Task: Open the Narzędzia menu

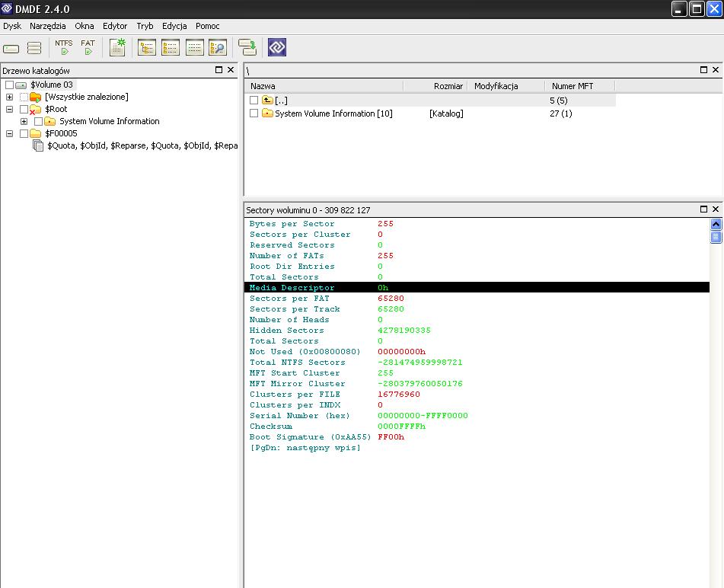Action: [x=47, y=26]
